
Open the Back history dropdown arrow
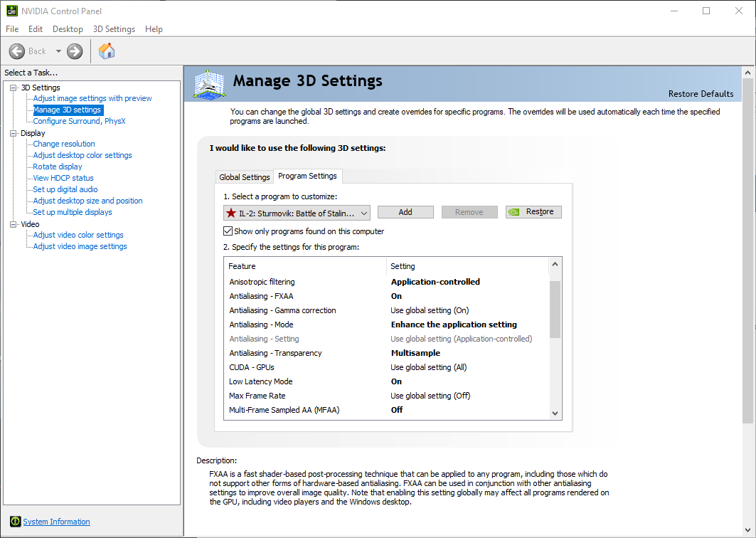58,51
